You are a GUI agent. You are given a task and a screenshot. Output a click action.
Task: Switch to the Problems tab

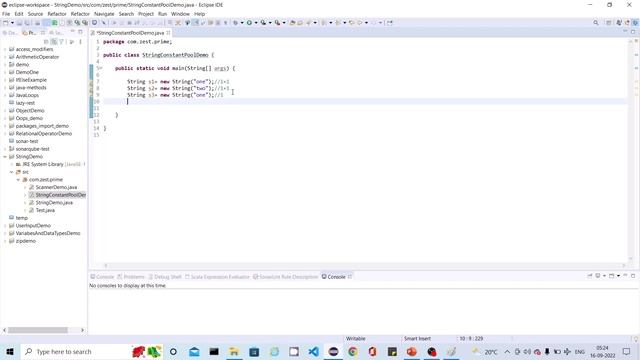tap(131, 277)
